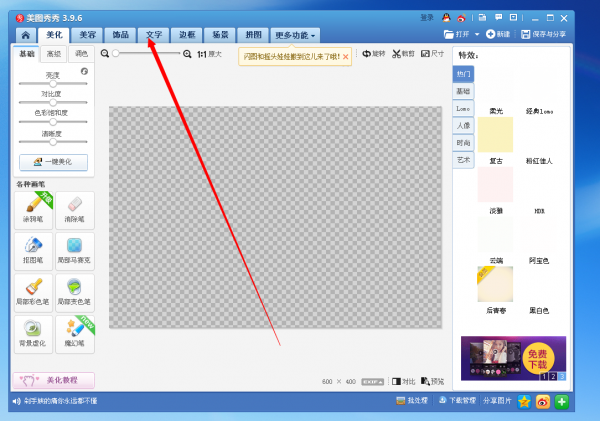Click 预览 preview

pos(432,381)
